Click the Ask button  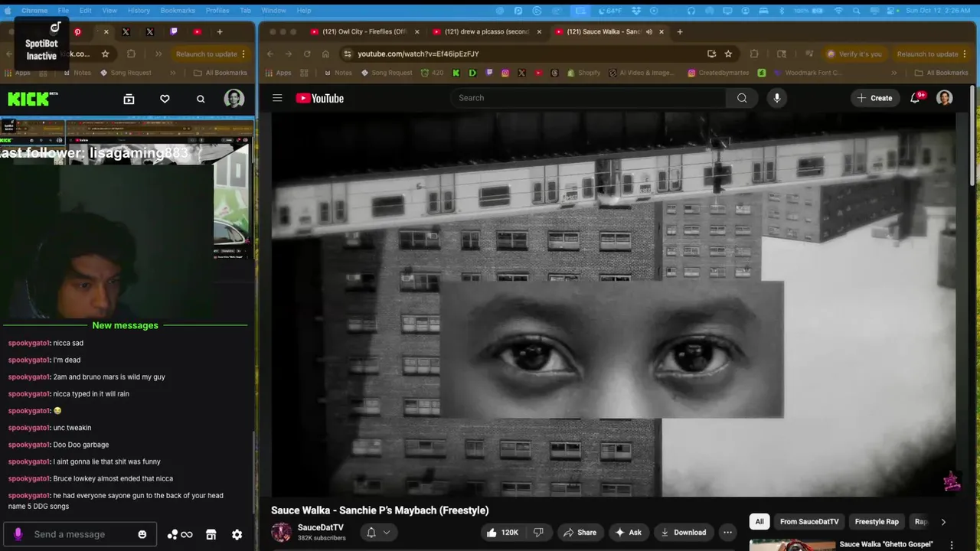click(628, 533)
